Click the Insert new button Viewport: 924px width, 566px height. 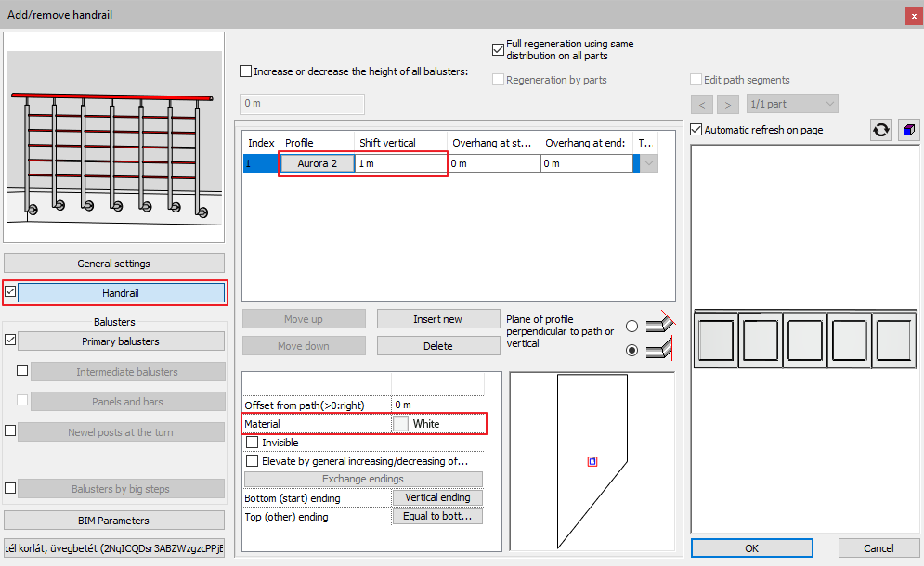point(437,319)
